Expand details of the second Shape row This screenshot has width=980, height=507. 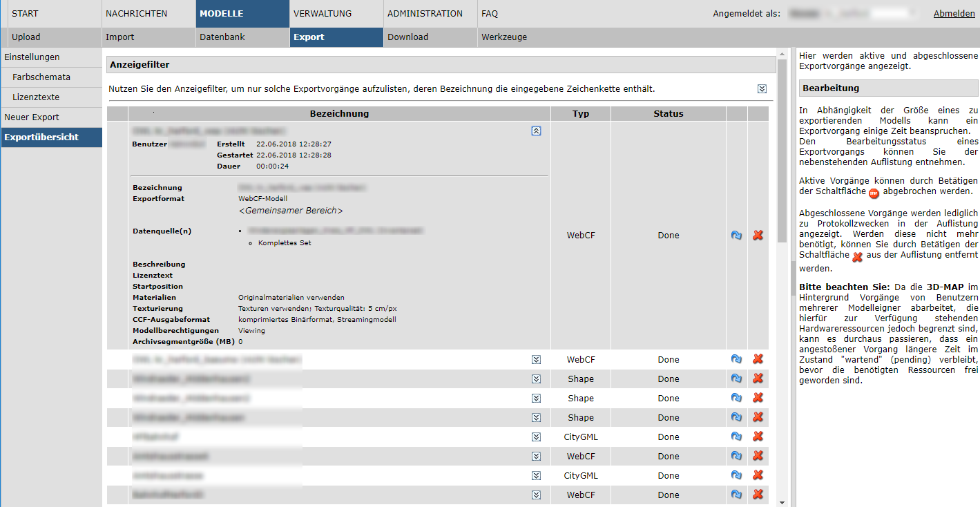(537, 399)
